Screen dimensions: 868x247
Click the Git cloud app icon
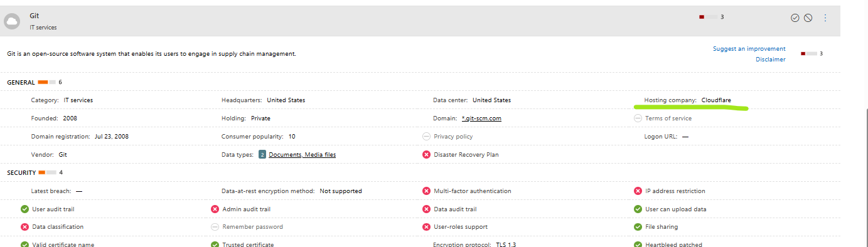point(11,21)
